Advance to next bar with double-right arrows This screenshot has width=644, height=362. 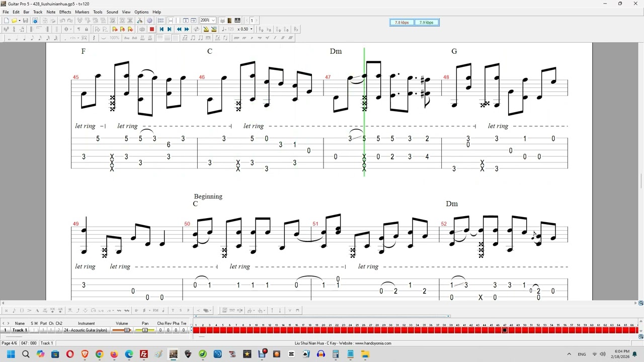(x=187, y=29)
